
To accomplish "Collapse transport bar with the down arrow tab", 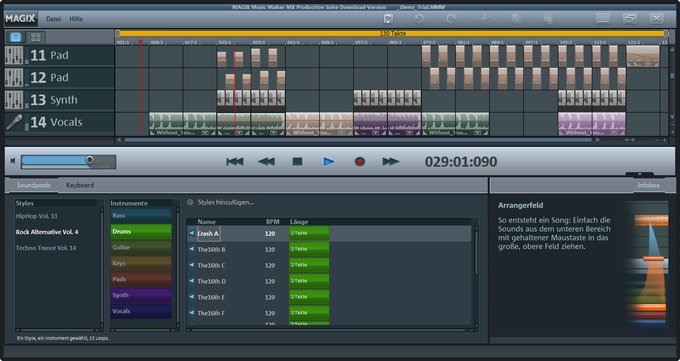I will (x=640, y=174).
